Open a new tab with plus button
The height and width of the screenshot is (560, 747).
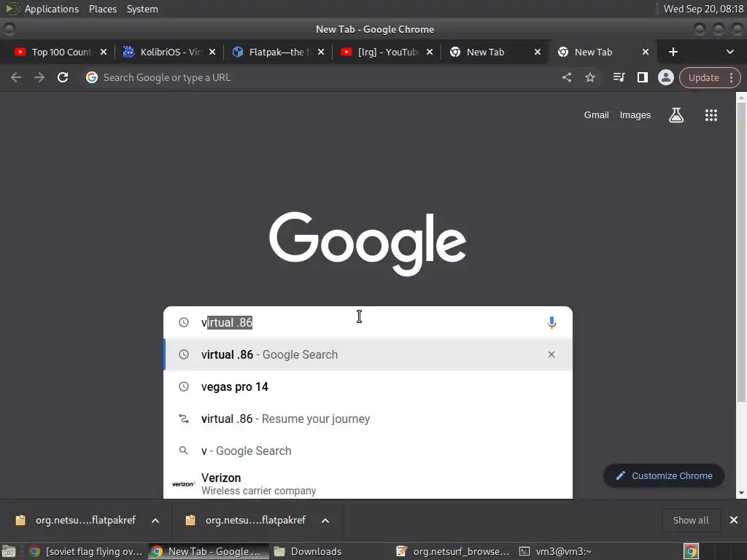pyautogui.click(x=673, y=52)
